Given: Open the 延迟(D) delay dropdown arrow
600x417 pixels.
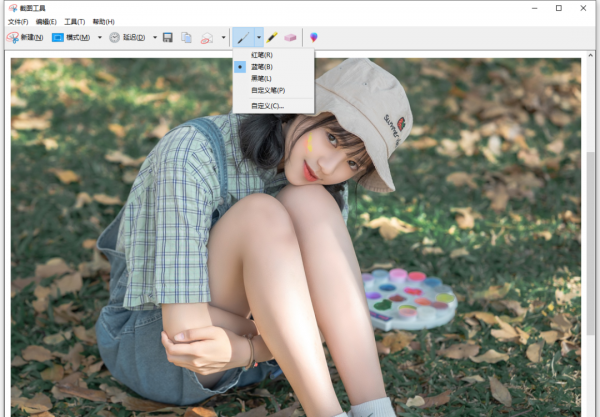Looking at the screenshot, I should click(155, 37).
